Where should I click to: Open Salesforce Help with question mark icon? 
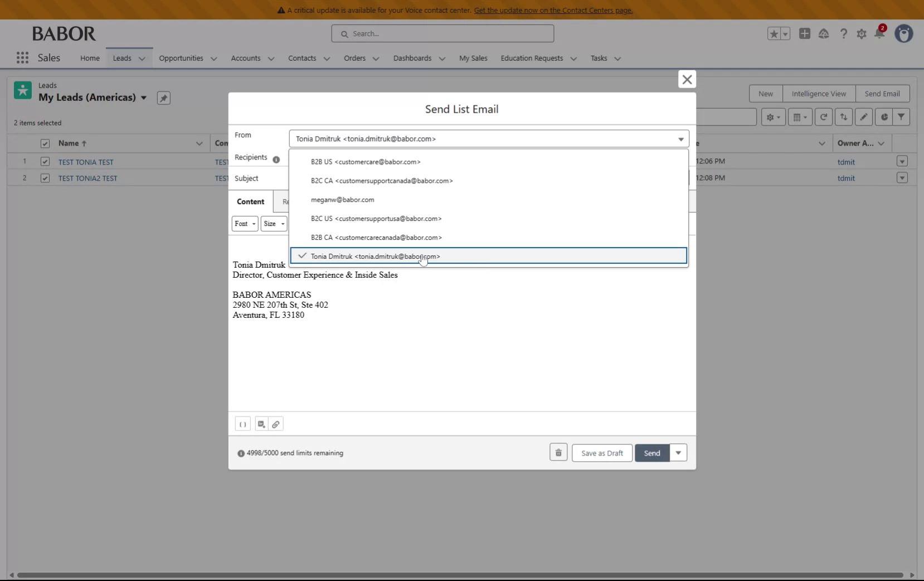coord(843,33)
